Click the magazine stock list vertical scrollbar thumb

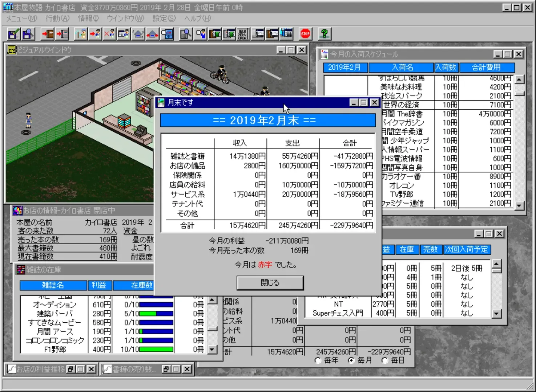(212, 329)
